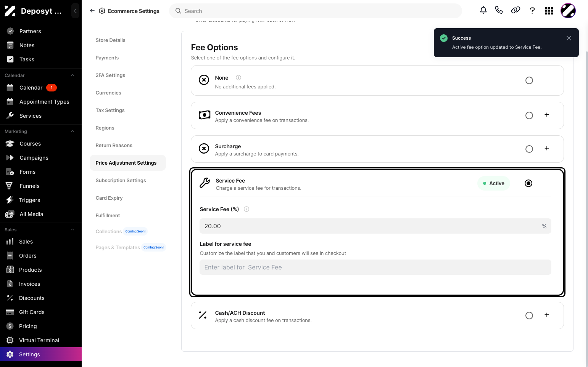Select the Surcharge radio button
Viewport: 588px width, 367px height.
pyautogui.click(x=529, y=149)
